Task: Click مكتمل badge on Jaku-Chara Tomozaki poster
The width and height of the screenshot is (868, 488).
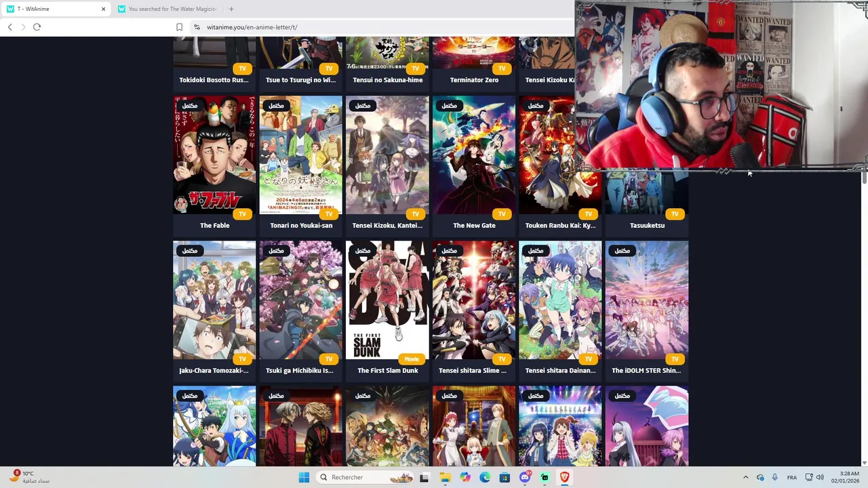Action: click(x=189, y=250)
